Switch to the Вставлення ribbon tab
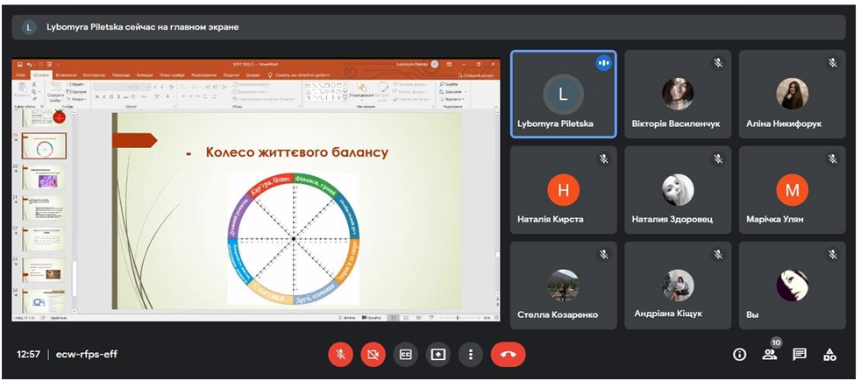Image resolution: width=868 pixels, height=381 pixels. click(65, 75)
